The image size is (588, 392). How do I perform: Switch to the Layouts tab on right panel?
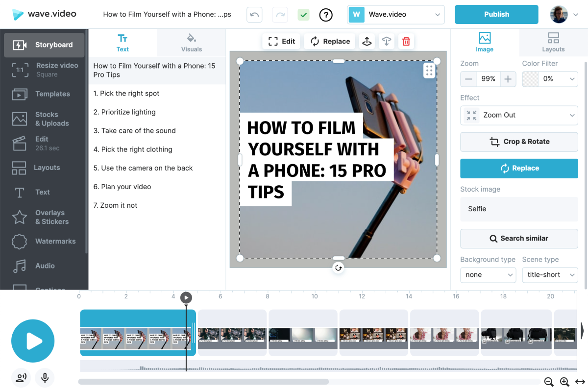[553, 43]
